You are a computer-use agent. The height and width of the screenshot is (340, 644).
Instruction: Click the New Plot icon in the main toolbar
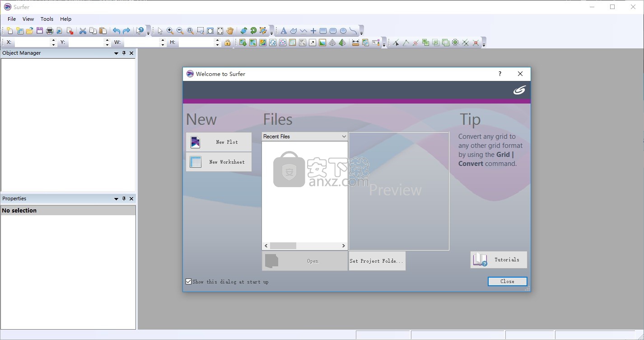point(10,31)
